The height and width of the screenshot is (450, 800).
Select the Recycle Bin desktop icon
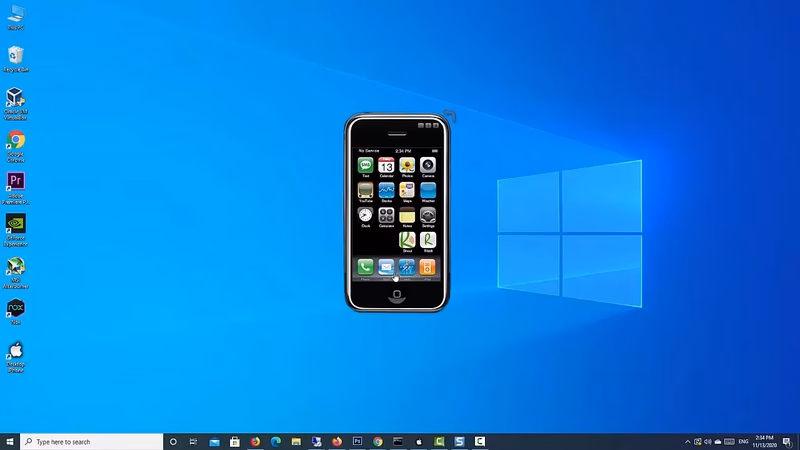pos(16,59)
